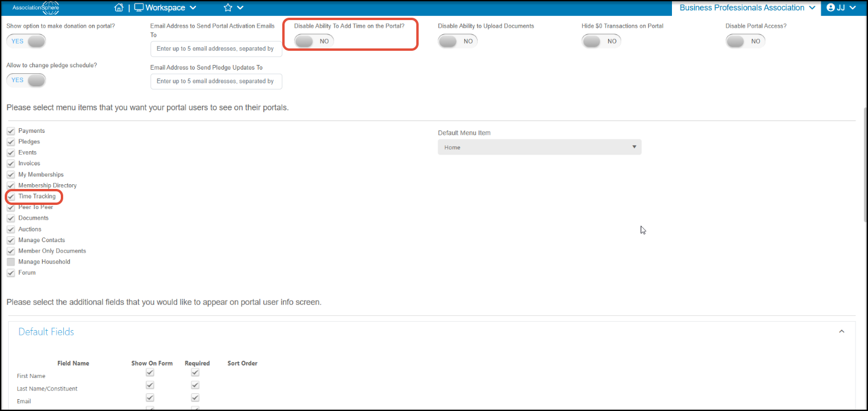
Task: Toggle Disable Ability To Add Time switch
Action: (314, 41)
